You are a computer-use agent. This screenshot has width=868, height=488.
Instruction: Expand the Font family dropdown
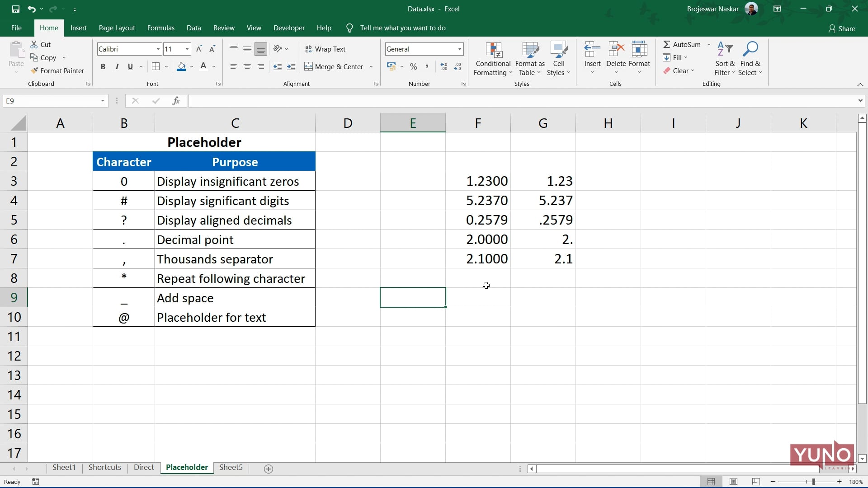tap(158, 49)
